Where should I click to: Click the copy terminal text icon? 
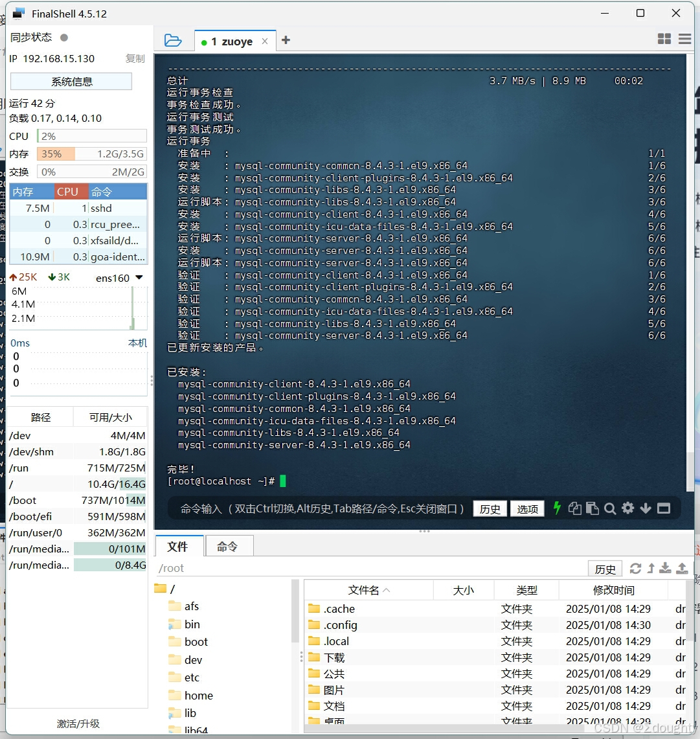tap(574, 508)
